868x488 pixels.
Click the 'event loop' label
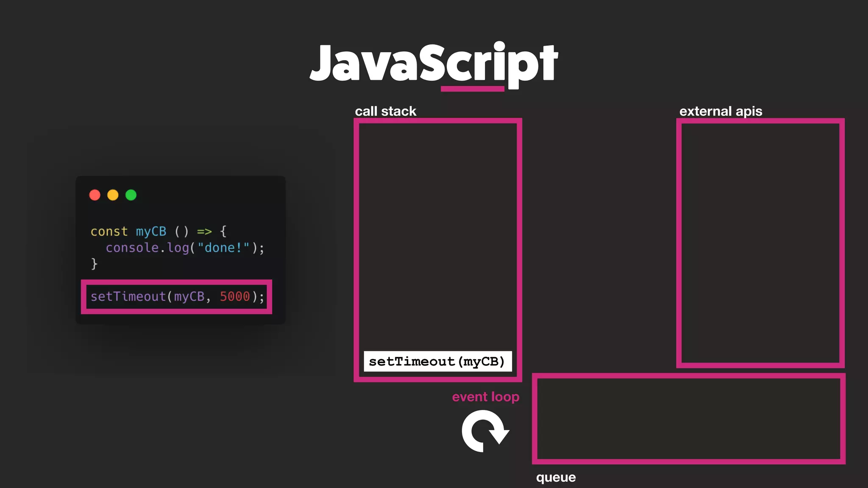(x=486, y=397)
